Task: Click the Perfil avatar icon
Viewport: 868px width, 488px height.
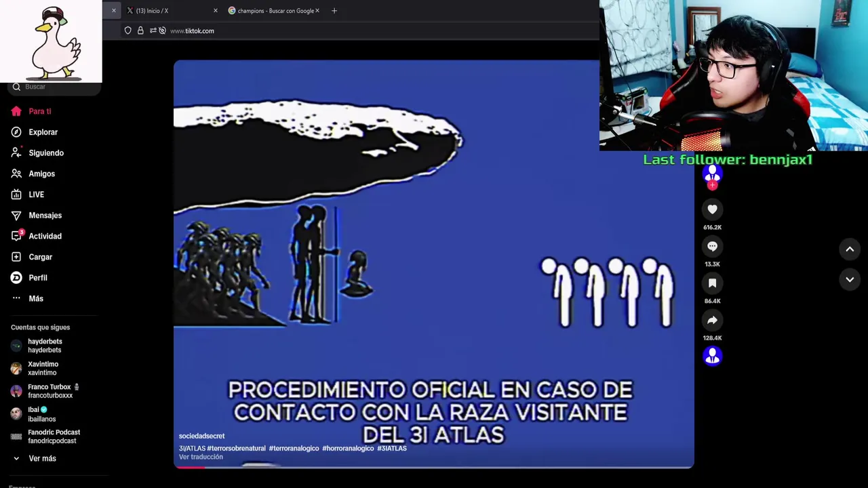Action: [16, 278]
